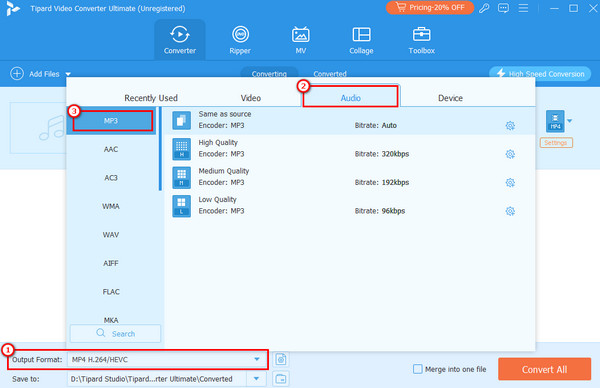The width and height of the screenshot is (600, 388).
Task: Click the Tipard logo in title bar
Action: (x=13, y=8)
